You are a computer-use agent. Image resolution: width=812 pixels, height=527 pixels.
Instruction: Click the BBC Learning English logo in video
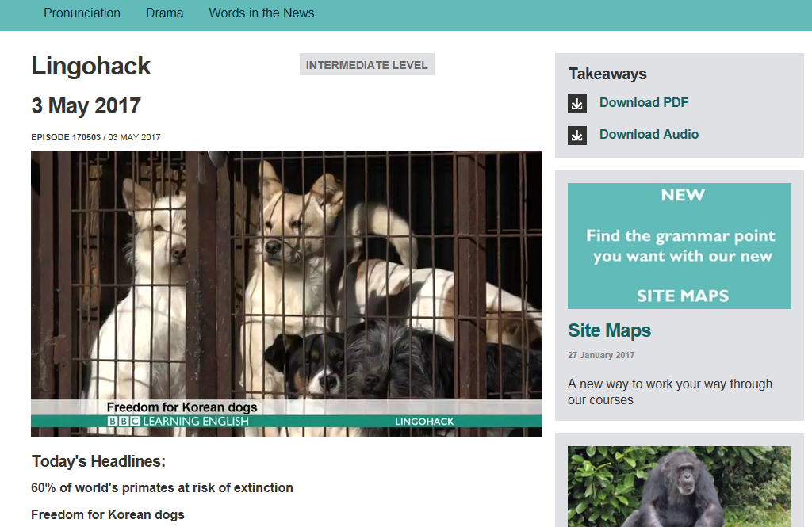point(178,422)
